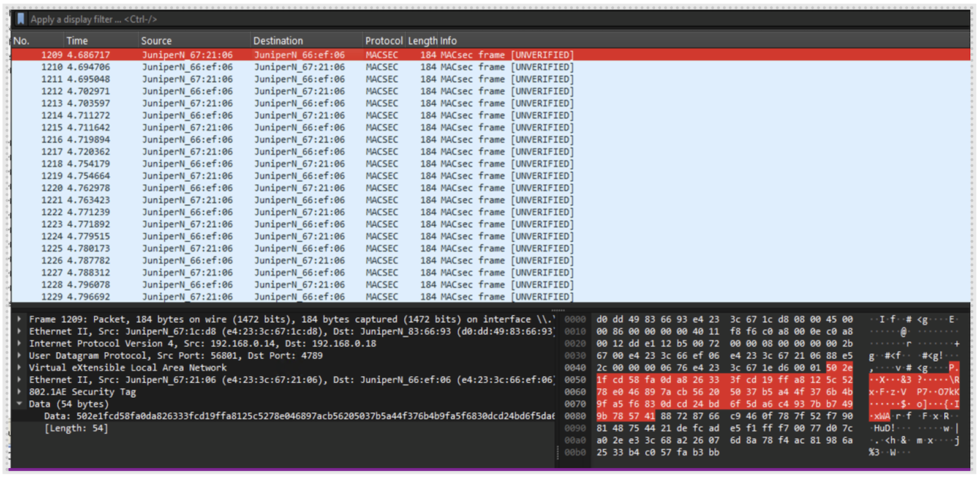Click the length 184 cell of packet 1220
This screenshot has width=980, height=478.
coord(428,189)
